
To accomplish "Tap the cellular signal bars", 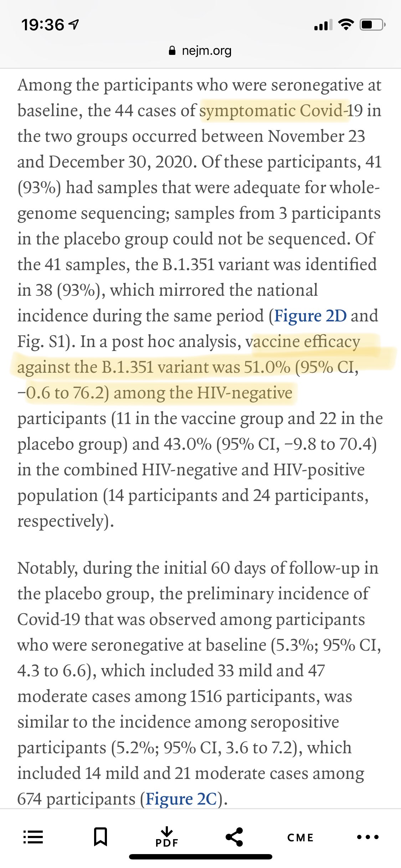I will [323, 25].
